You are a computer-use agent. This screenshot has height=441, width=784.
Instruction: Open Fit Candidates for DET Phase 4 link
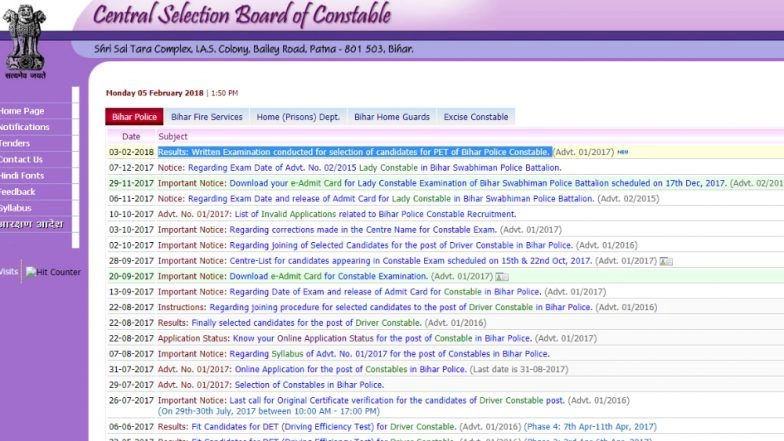[324, 427]
